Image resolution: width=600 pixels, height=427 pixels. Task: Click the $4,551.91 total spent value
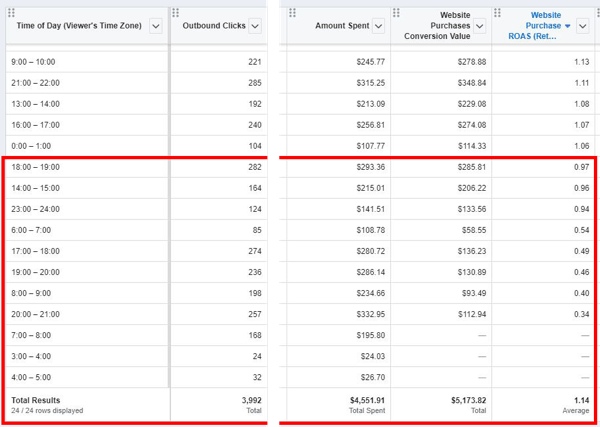point(367,400)
